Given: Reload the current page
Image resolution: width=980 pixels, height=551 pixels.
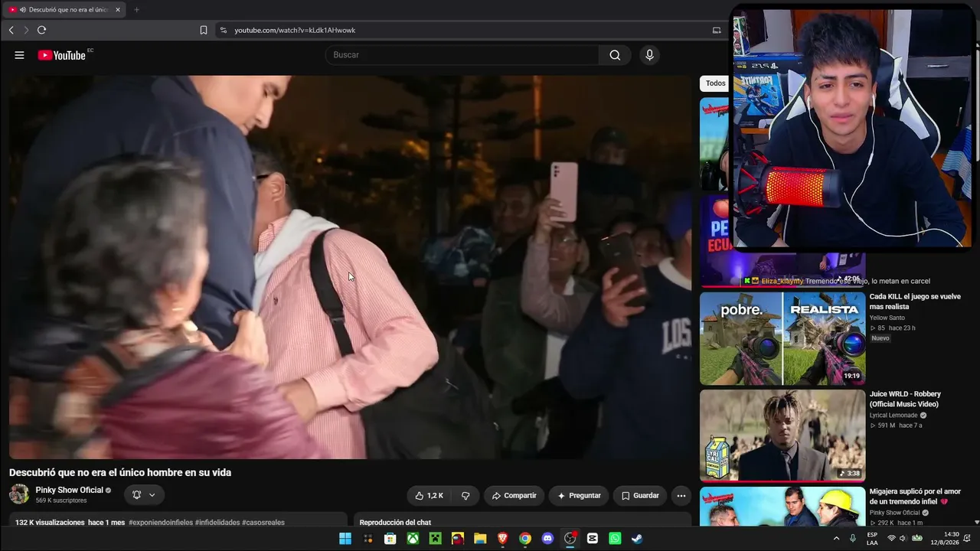Looking at the screenshot, I should click(x=41, y=30).
